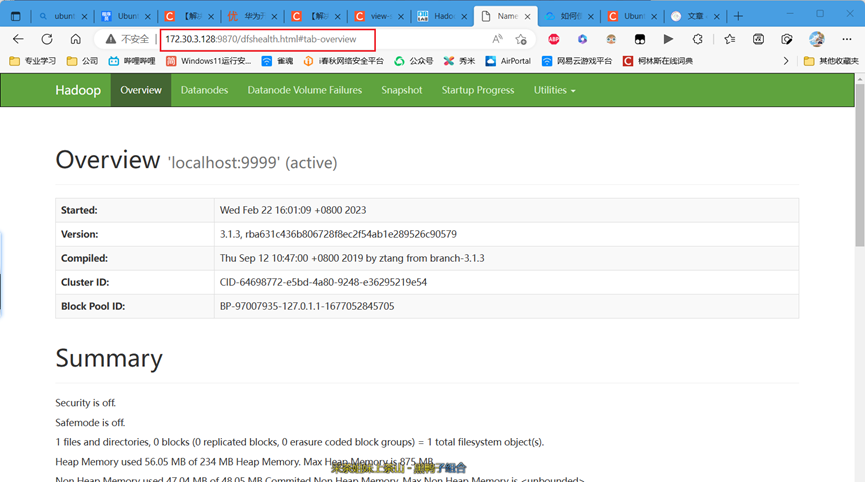Image resolution: width=865 pixels, height=482 pixels.
Task: Open the Windows11运行安 bookmark
Action: pyautogui.click(x=209, y=61)
